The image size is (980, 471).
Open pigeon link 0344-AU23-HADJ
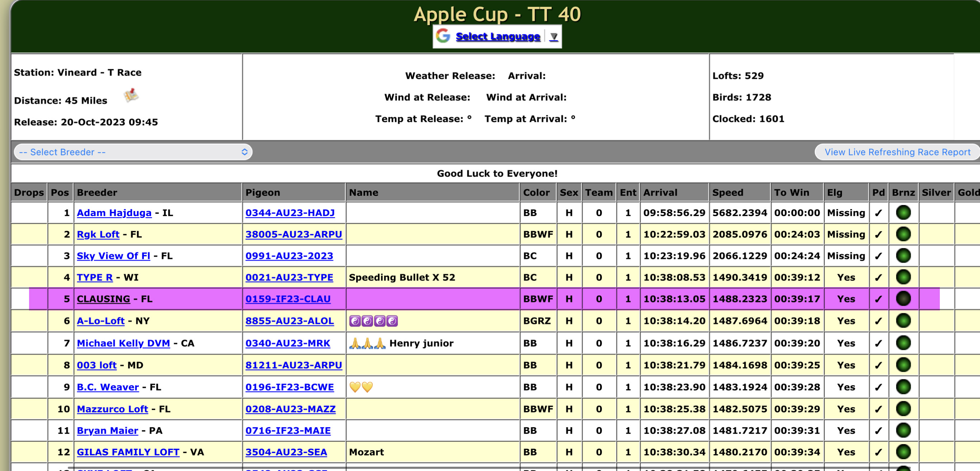tap(290, 213)
